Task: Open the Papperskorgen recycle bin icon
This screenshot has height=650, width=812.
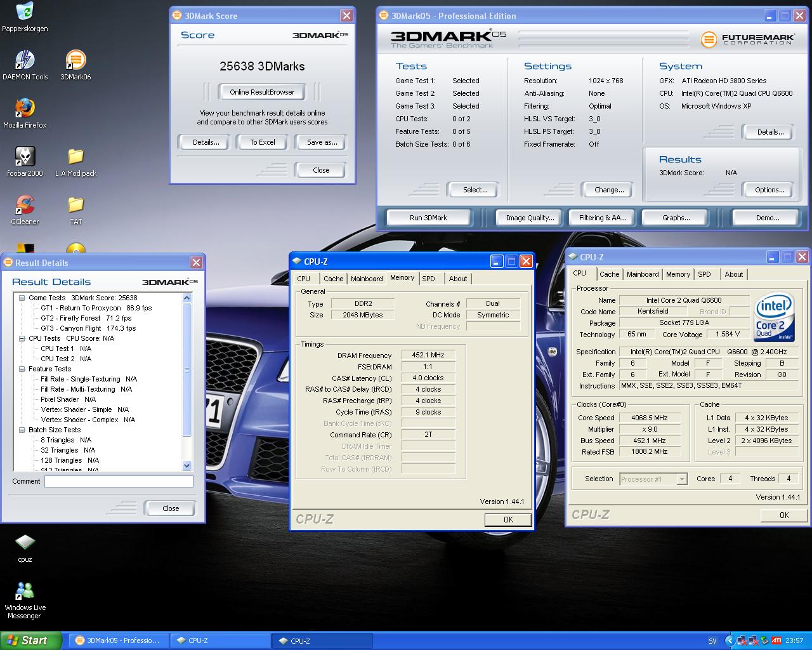Action: tap(25, 17)
